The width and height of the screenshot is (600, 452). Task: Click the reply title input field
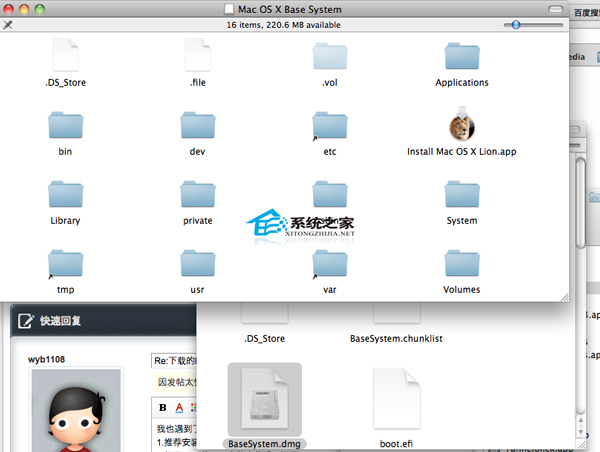pos(174,361)
